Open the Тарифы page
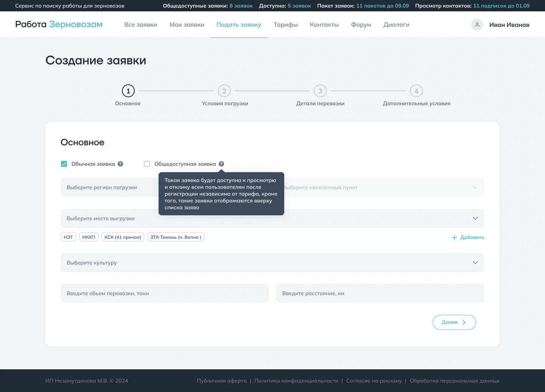Screen dimensions: 545x392 286,25
